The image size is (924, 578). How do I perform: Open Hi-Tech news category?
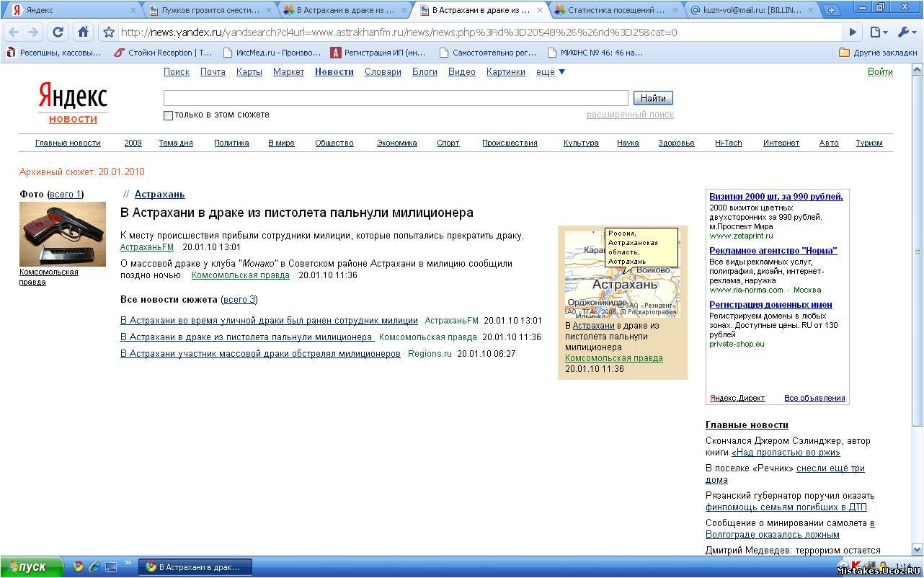pyautogui.click(x=728, y=143)
